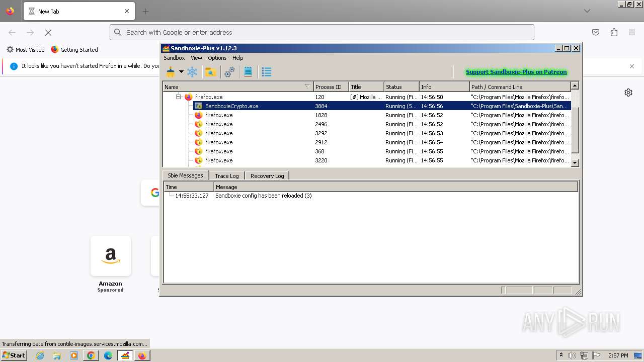Click the list view toolbar icon
The width and height of the screenshot is (644, 362).
pyautogui.click(x=267, y=72)
